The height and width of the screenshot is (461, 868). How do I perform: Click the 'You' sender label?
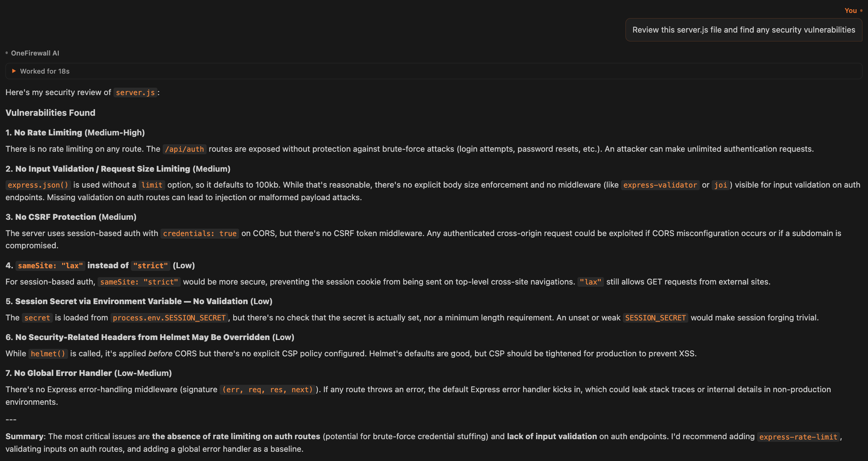850,11
